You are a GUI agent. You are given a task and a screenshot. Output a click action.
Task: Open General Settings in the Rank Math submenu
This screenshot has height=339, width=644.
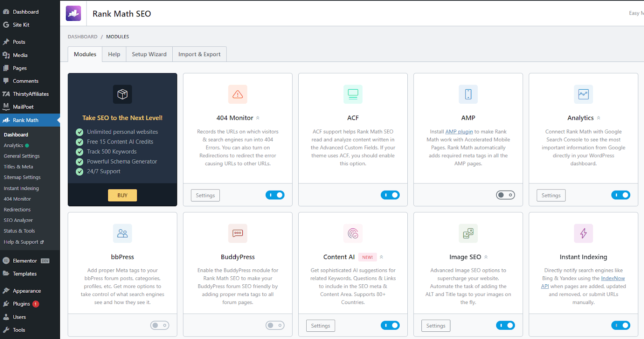coord(22,156)
